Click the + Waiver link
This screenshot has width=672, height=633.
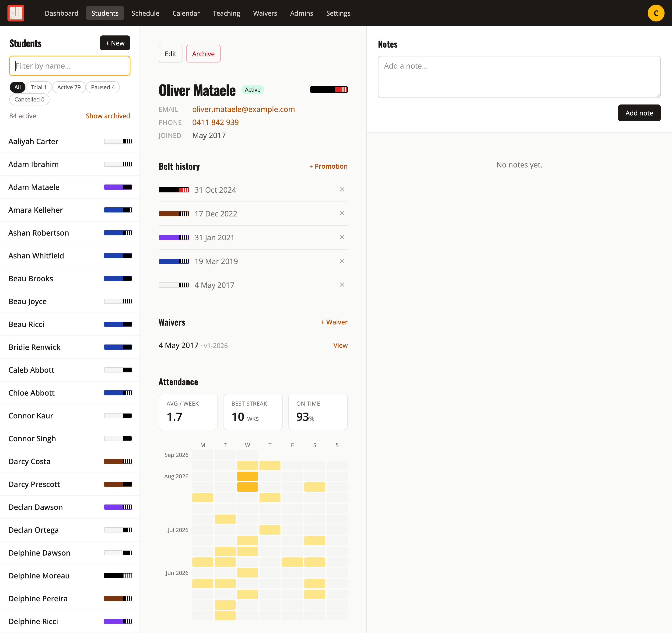point(334,322)
